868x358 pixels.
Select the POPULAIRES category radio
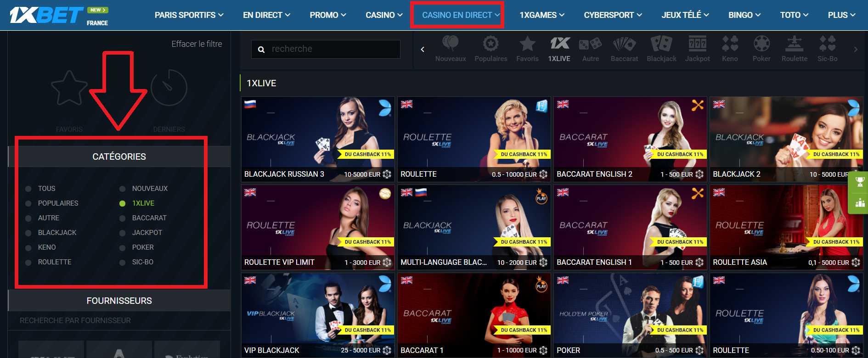tap(28, 203)
